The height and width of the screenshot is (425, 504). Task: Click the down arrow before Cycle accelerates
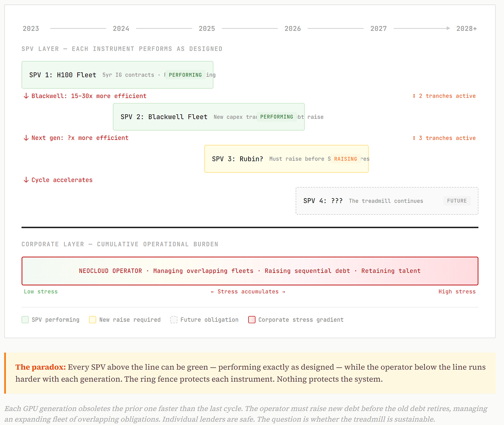coord(26,180)
